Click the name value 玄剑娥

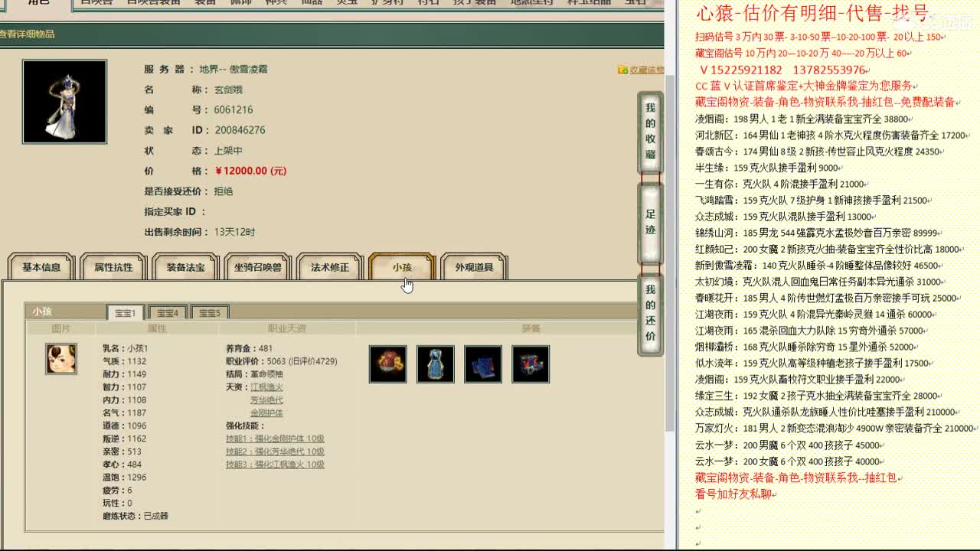(x=228, y=90)
